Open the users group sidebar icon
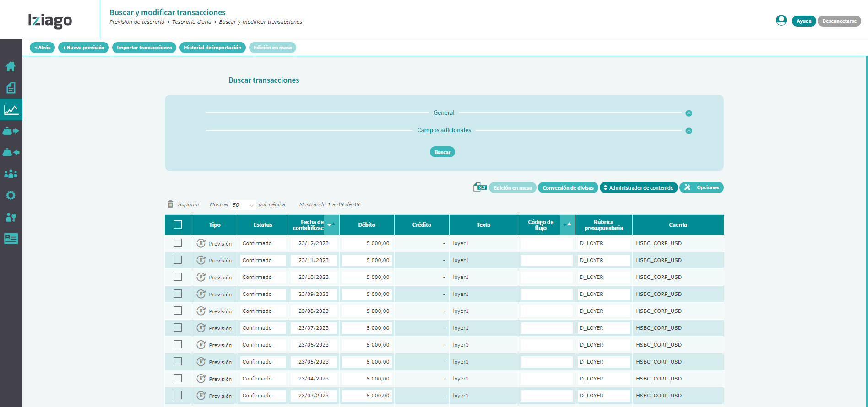 click(x=11, y=174)
